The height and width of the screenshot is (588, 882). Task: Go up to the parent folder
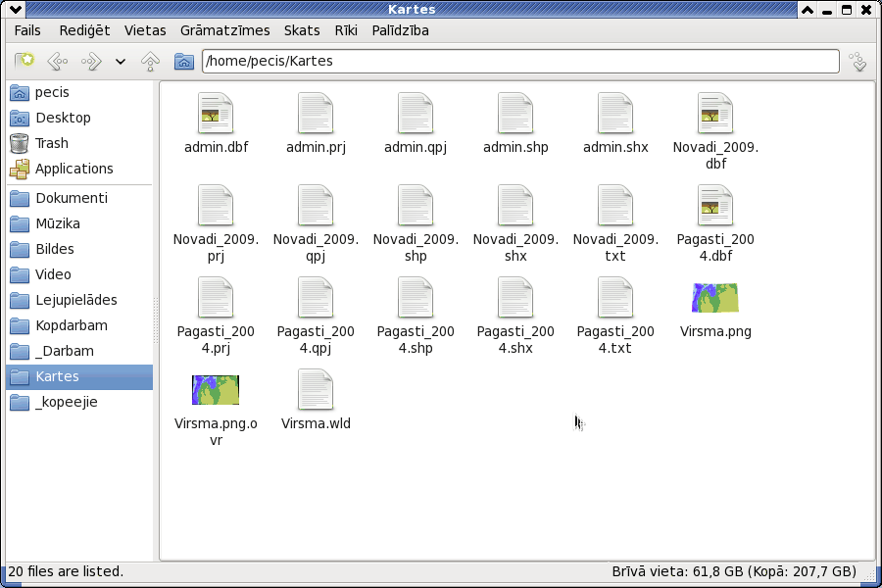point(150,61)
